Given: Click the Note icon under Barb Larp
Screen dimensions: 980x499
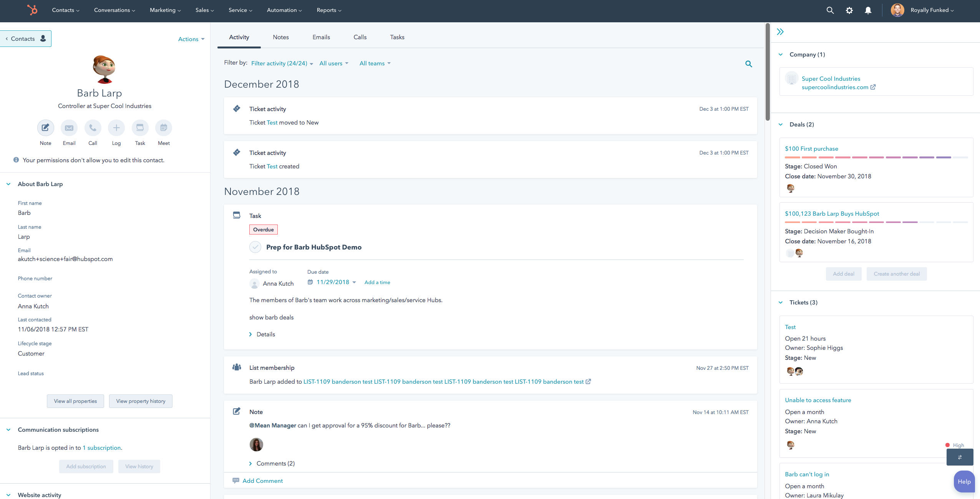Looking at the screenshot, I should click(45, 128).
